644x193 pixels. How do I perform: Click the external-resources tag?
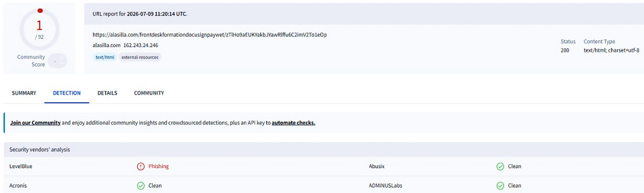(140, 57)
